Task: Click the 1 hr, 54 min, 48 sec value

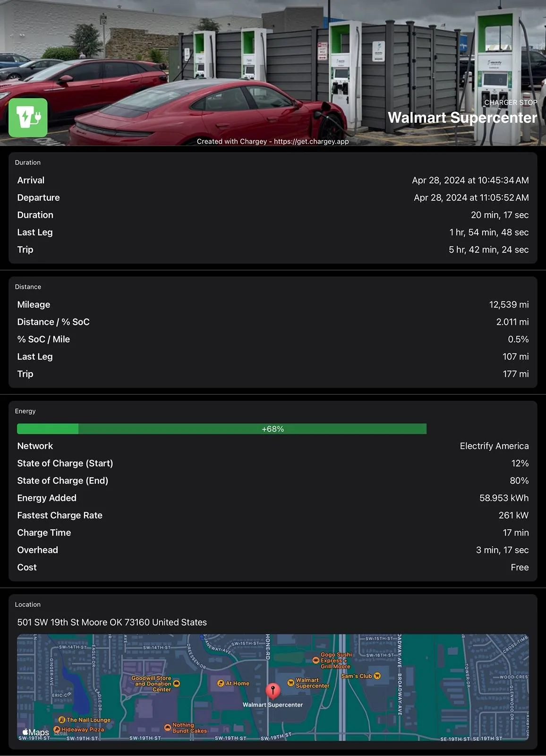Action: (x=489, y=232)
